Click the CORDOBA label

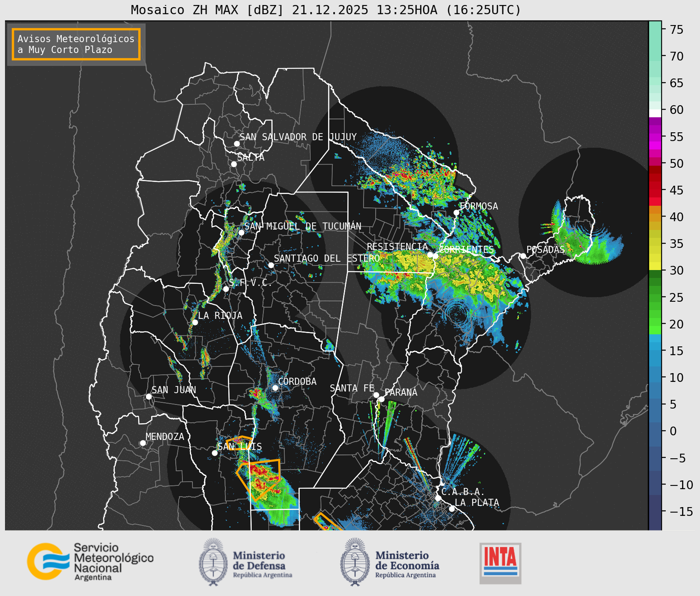click(x=297, y=381)
